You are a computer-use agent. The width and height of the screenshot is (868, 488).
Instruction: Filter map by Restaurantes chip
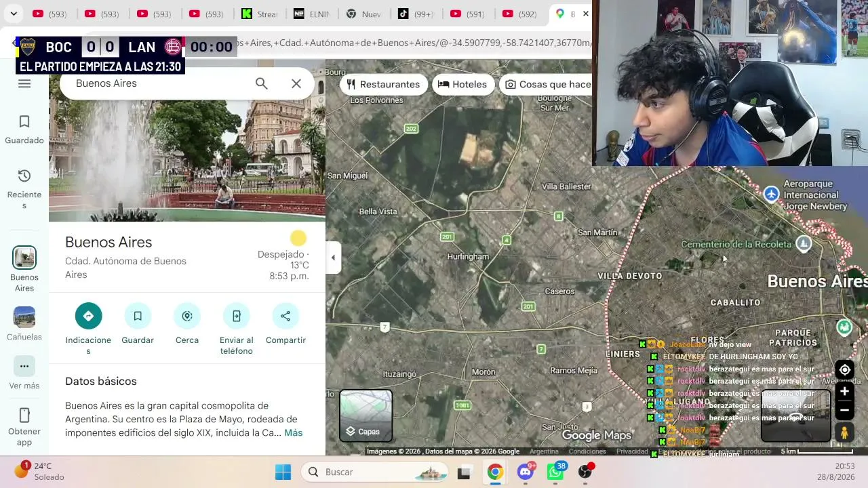[x=383, y=84]
